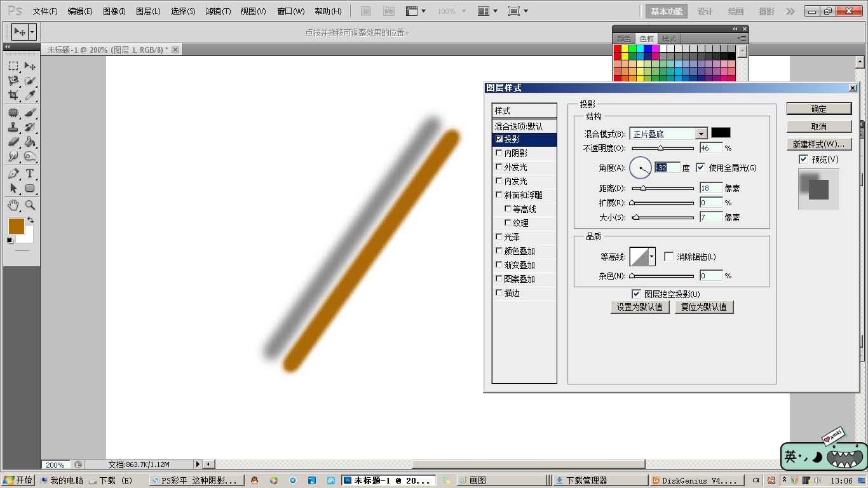Viewport: 868px width, 488px height.
Task: Select the Eraser tool
Action: (13, 142)
